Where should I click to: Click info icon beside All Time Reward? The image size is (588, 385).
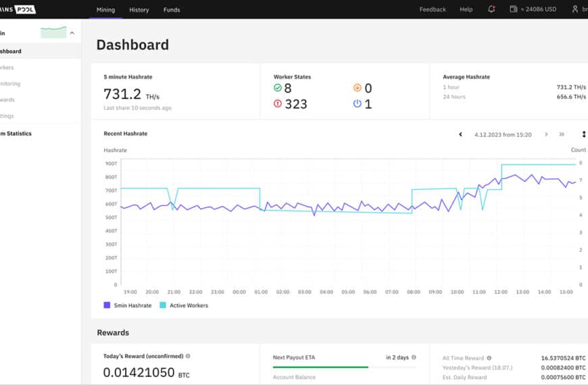point(489,358)
